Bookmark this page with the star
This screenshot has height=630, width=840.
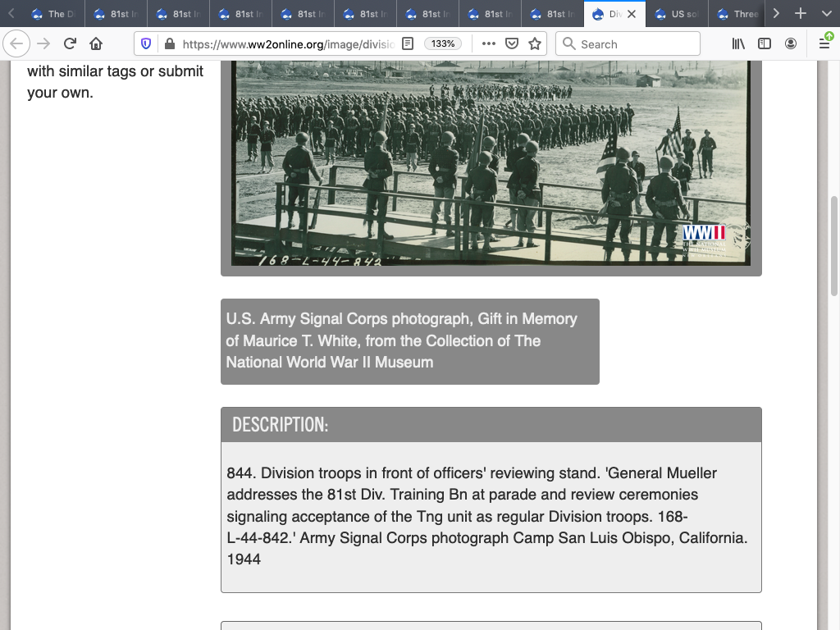(535, 43)
